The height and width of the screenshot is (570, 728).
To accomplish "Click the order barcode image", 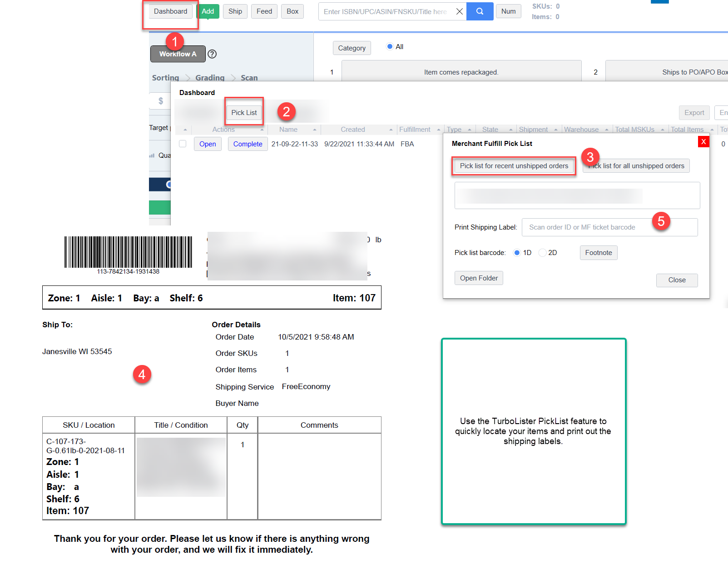I will point(128,252).
